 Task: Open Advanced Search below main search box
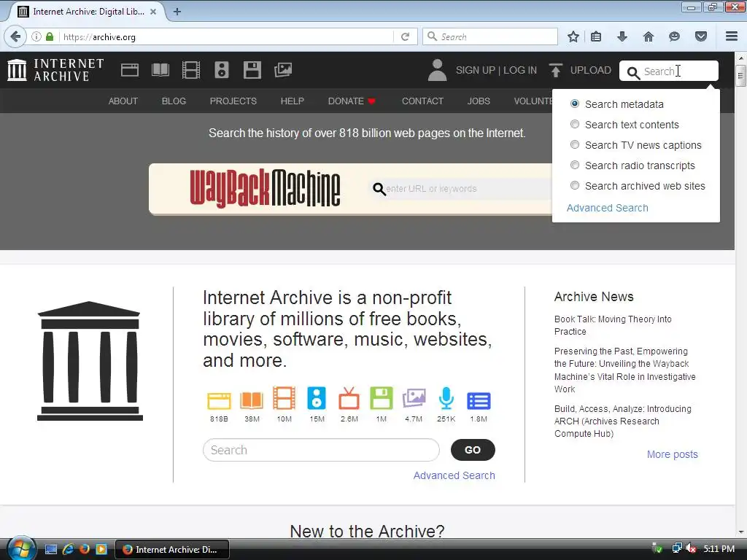454,475
